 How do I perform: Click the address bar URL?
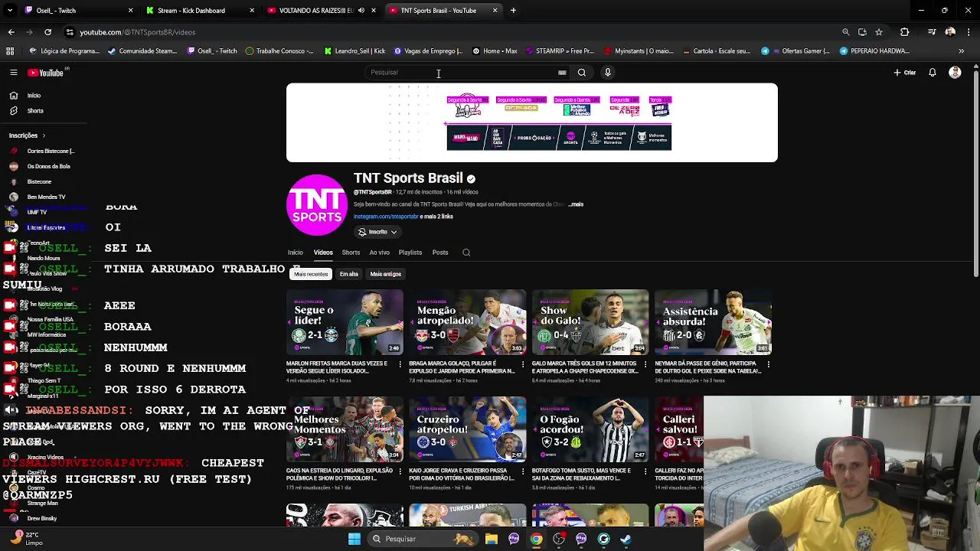pyautogui.click(x=138, y=32)
